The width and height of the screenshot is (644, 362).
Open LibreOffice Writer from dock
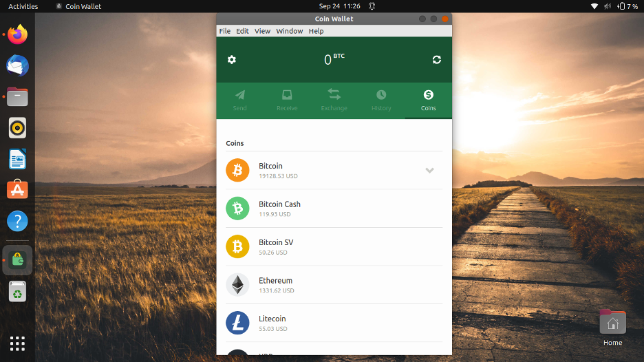point(17,160)
